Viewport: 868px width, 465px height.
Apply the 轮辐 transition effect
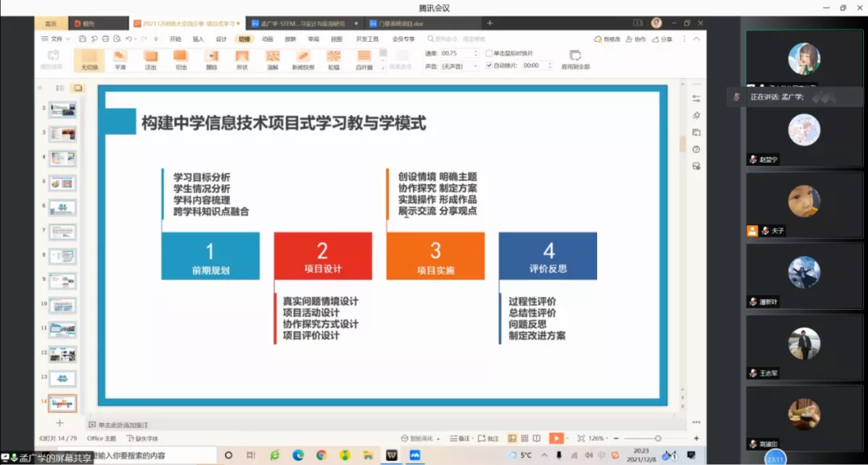(x=334, y=60)
